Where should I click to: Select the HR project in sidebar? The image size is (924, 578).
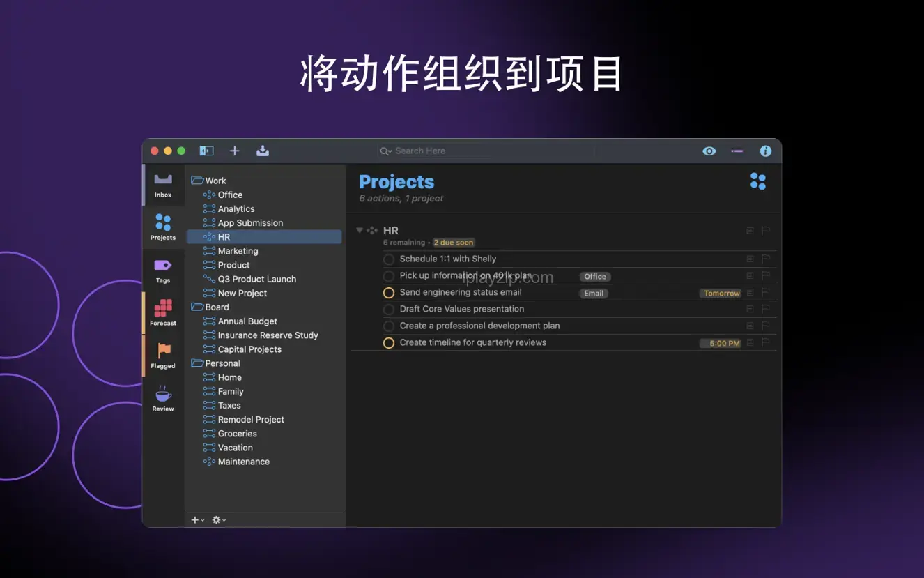(x=265, y=237)
